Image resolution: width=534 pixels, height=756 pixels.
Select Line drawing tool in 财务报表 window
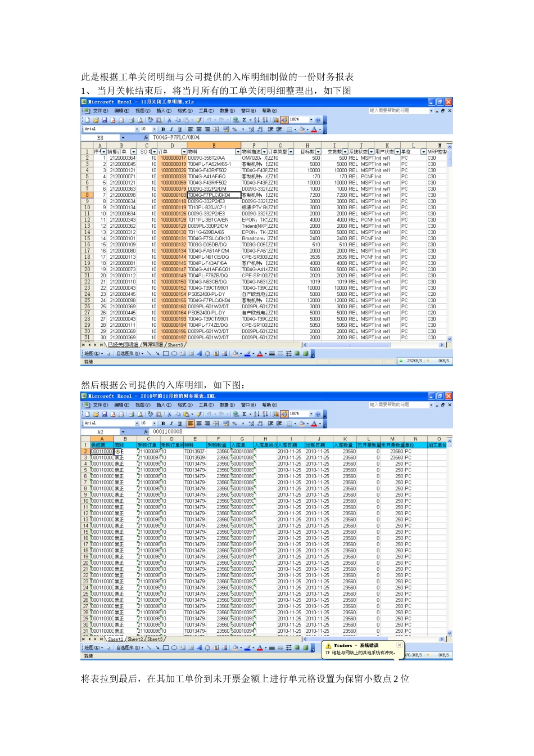(149, 647)
